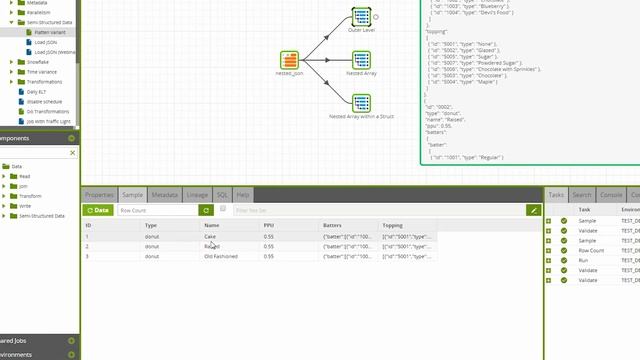Open the DB Transformations job

[x=48, y=111]
